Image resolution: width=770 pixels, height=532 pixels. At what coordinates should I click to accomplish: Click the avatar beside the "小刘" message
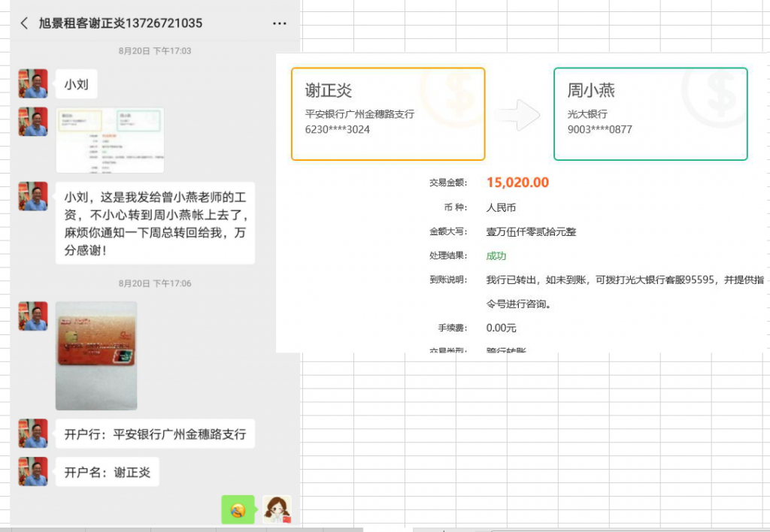tap(33, 83)
